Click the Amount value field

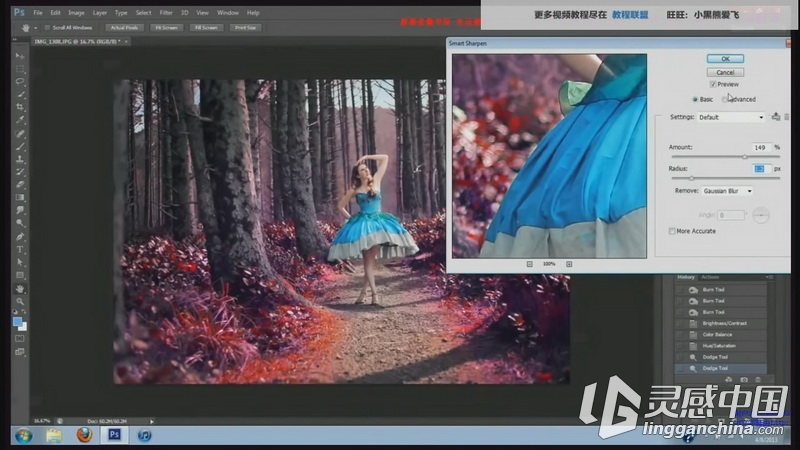760,147
